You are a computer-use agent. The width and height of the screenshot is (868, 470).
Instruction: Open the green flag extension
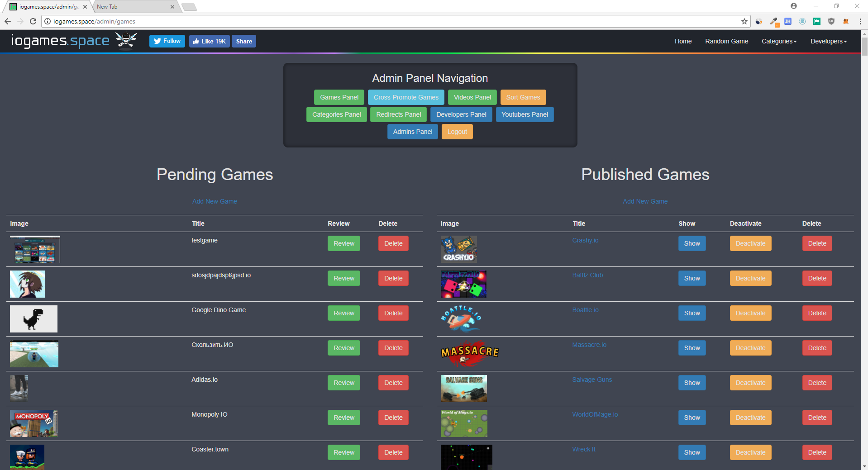pos(816,21)
